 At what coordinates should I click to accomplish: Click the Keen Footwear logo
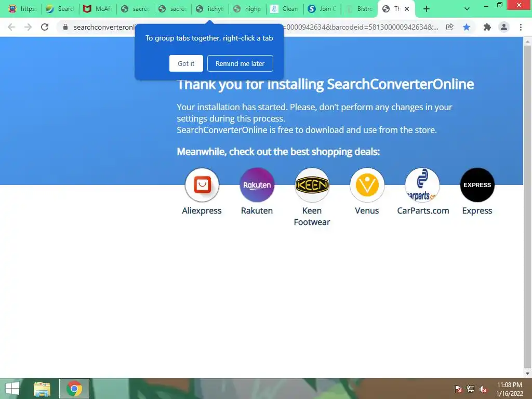312,185
